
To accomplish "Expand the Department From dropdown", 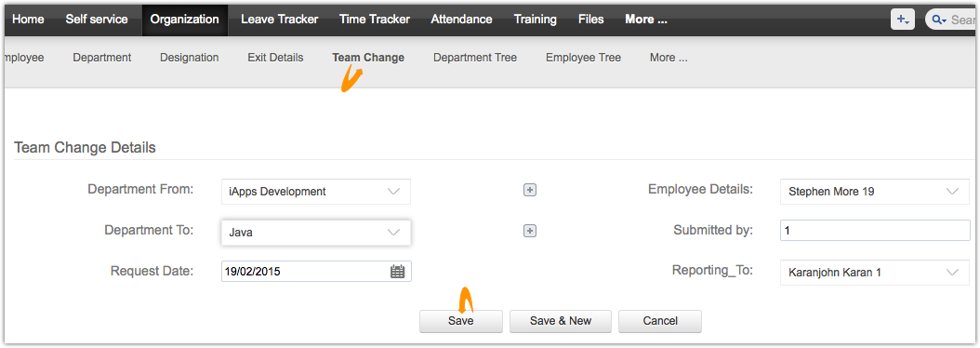I will pyautogui.click(x=315, y=192).
